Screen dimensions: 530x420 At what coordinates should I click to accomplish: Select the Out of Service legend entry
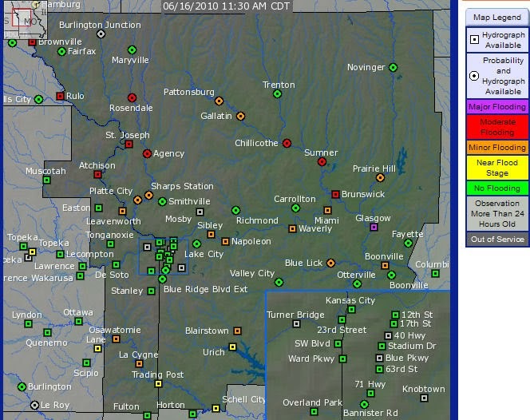497,239
